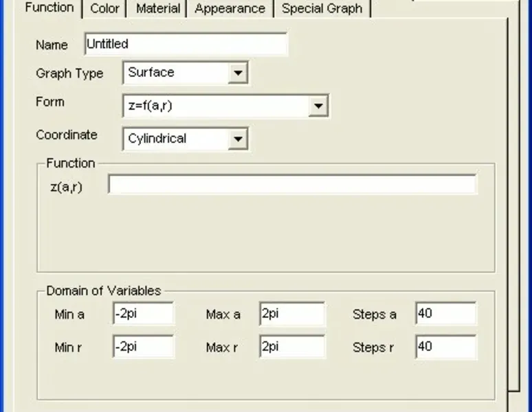Open the Graph Type dropdown arrow
This screenshot has width=532, height=412.
tap(238, 73)
